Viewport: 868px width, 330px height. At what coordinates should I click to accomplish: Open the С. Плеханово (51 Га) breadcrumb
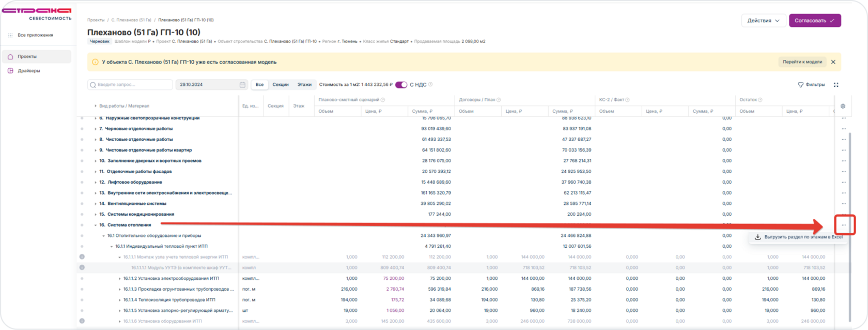point(131,20)
